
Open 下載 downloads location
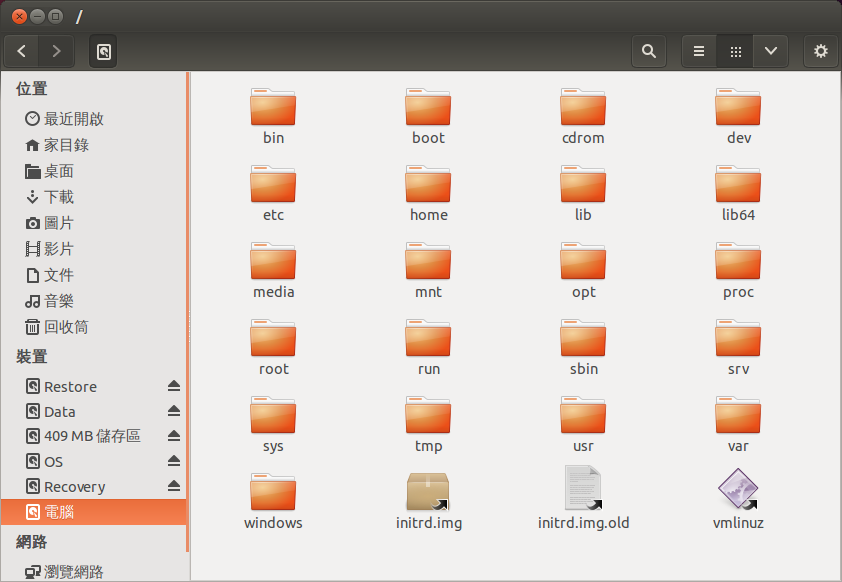(93, 197)
